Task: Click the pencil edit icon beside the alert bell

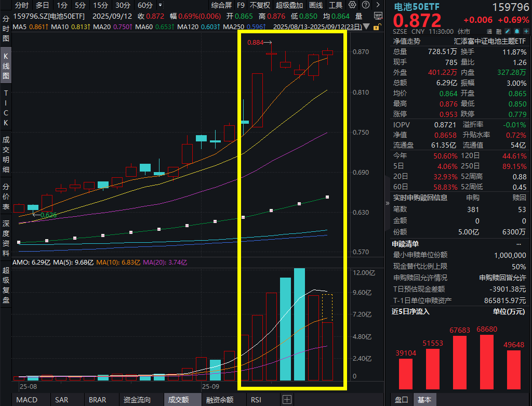Action: 508,31
